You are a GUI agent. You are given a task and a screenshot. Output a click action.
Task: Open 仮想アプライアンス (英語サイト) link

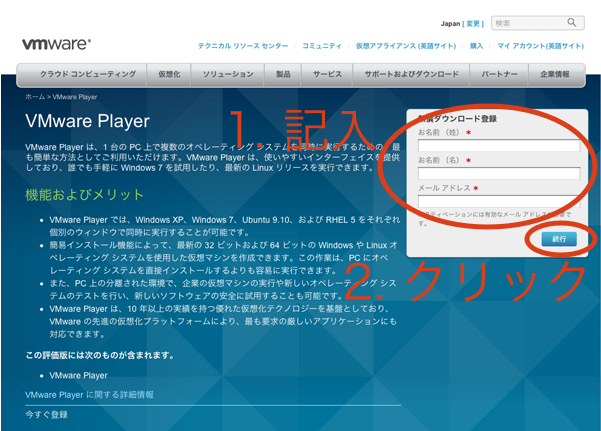(x=406, y=46)
